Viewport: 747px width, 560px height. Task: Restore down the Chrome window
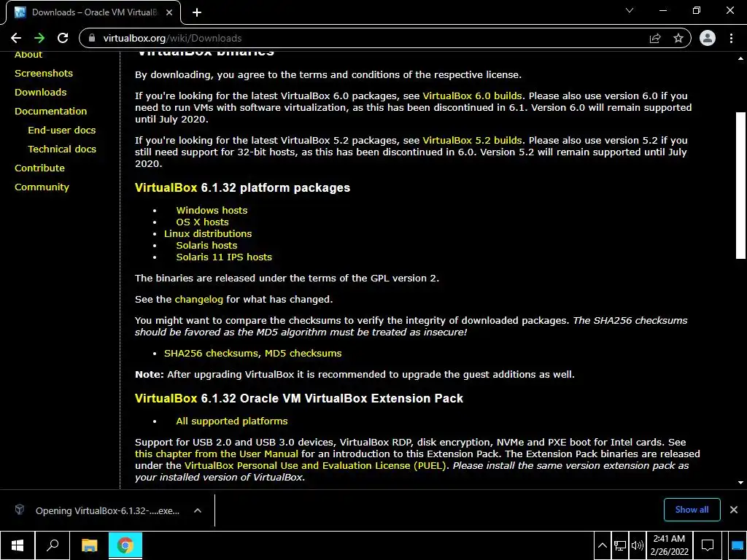(697, 10)
